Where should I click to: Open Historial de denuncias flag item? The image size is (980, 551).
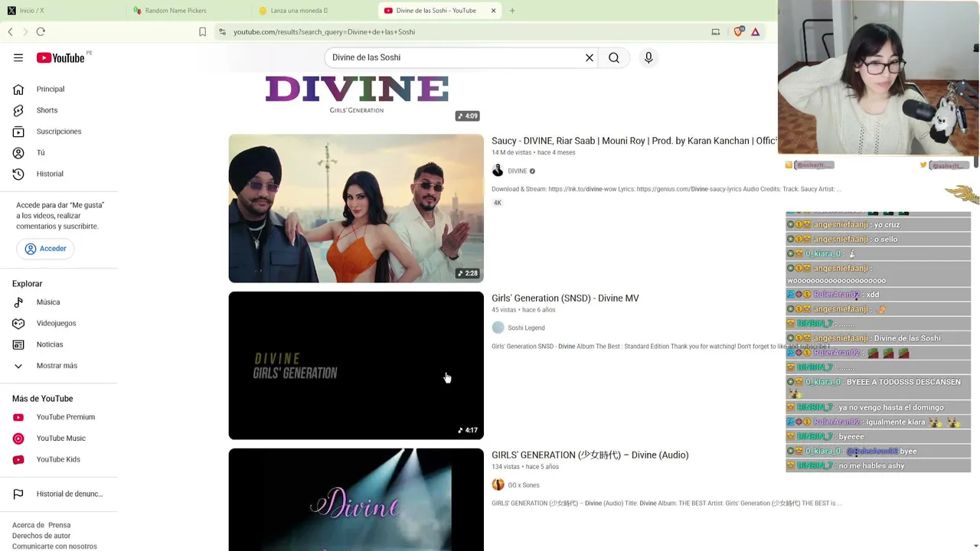[x=70, y=494]
